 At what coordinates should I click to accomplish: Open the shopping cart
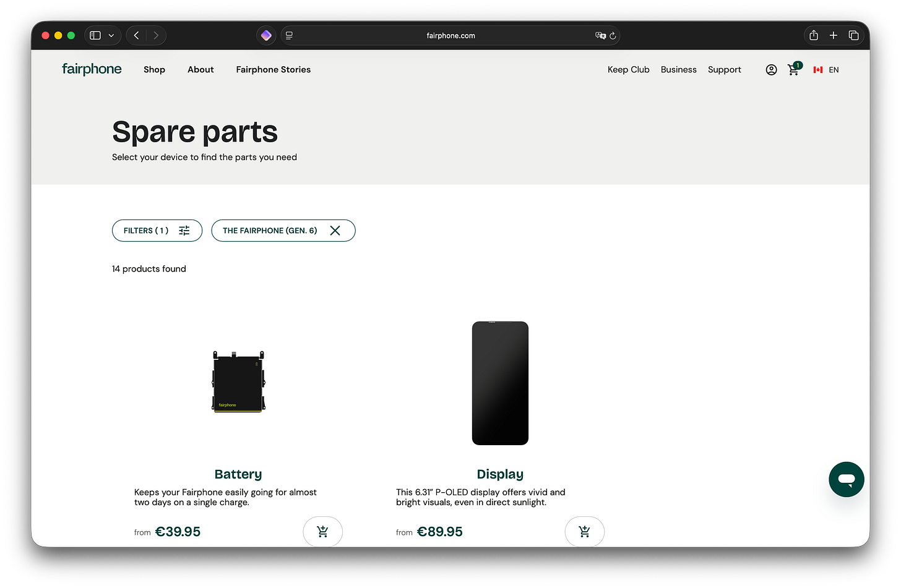[x=794, y=70]
